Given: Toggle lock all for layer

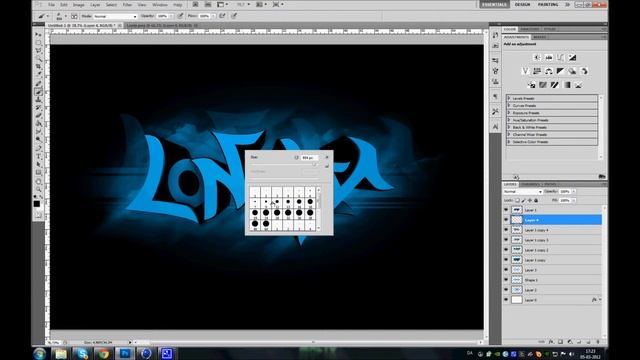Looking at the screenshot, I should [536, 200].
